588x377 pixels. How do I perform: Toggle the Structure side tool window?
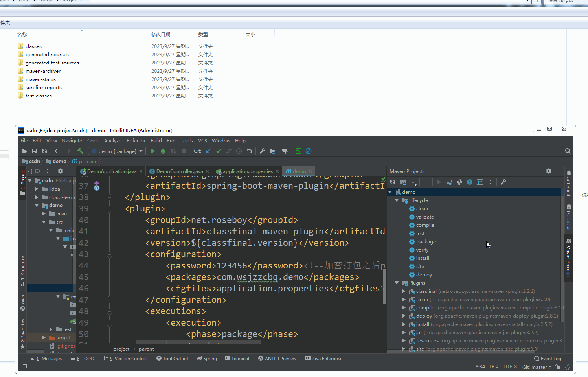23,271
